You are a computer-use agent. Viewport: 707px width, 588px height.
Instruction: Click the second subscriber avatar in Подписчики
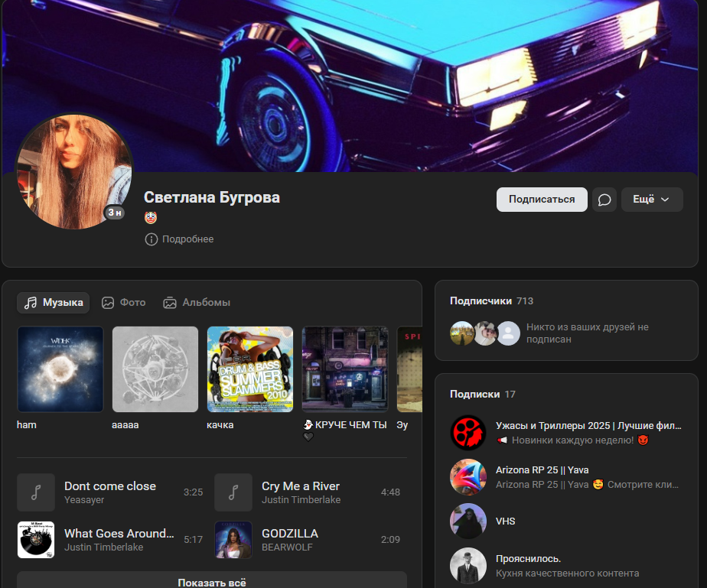click(485, 333)
